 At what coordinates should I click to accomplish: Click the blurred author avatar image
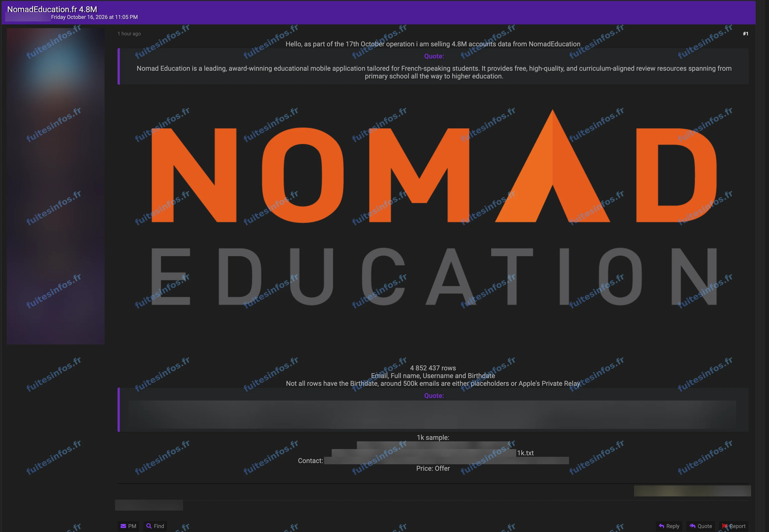(x=56, y=186)
